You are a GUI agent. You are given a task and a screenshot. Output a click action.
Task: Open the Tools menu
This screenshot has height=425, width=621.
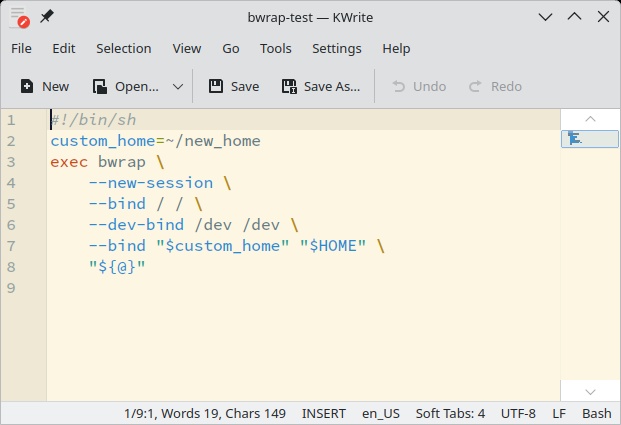click(x=276, y=49)
